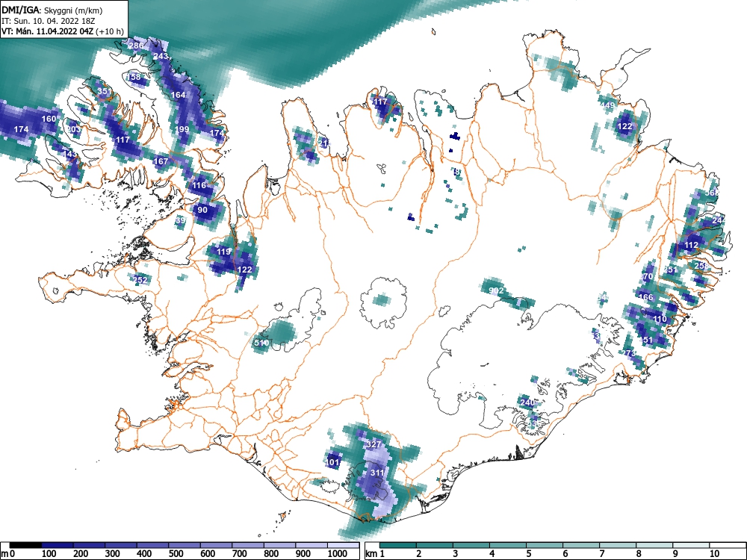747x560 pixels.
Task: Click the visibility value '351' on the map
Action: click(105, 91)
